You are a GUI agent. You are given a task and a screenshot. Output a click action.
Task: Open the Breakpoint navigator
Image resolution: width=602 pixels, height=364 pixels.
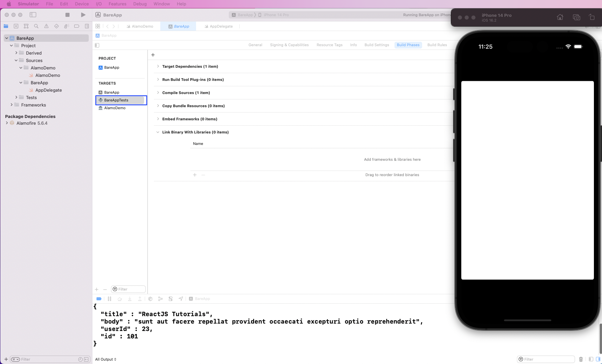[77, 26]
